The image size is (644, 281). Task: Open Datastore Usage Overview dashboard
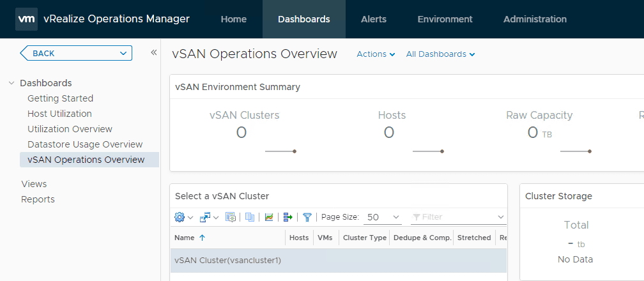[x=85, y=144]
